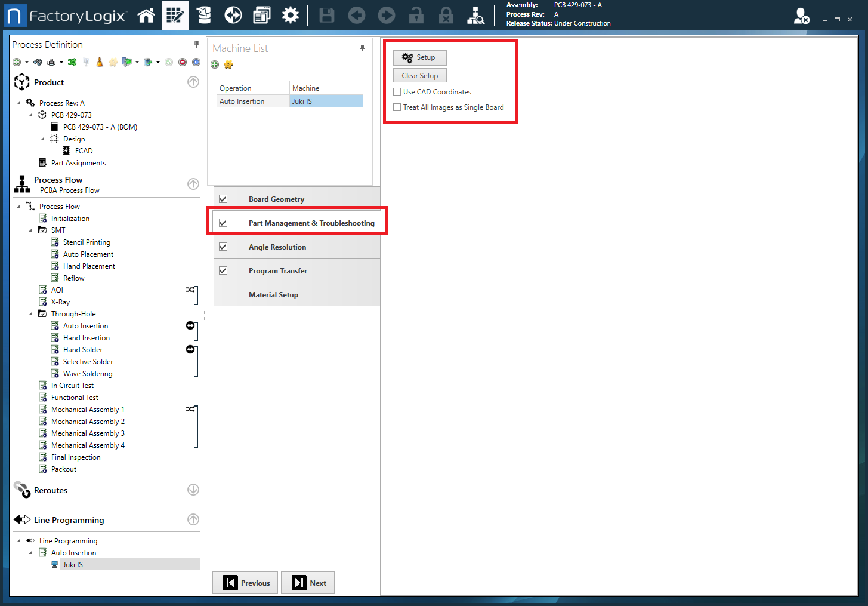Click the green add icon in Machine List
Viewport: 868px width, 606px height.
click(x=215, y=64)
